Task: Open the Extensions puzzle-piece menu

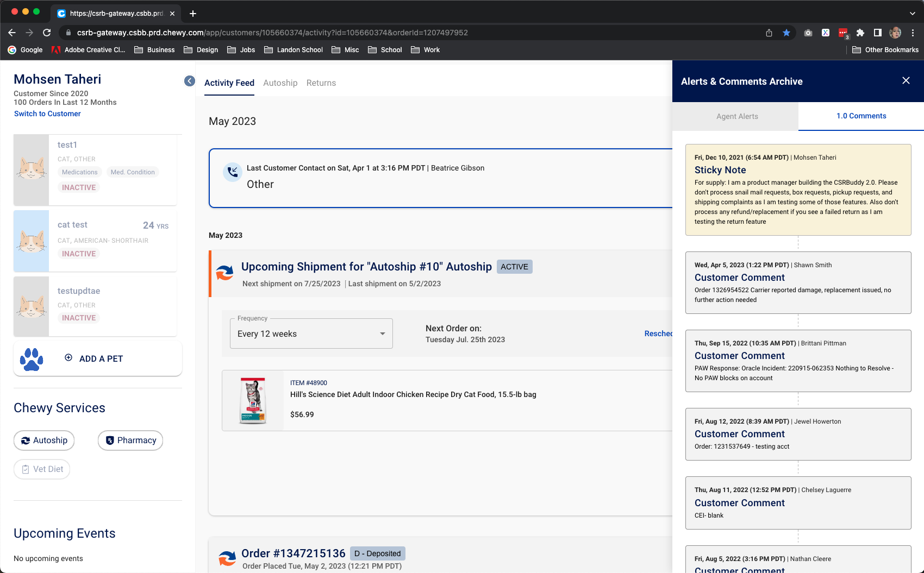Action: coord(860,33)
